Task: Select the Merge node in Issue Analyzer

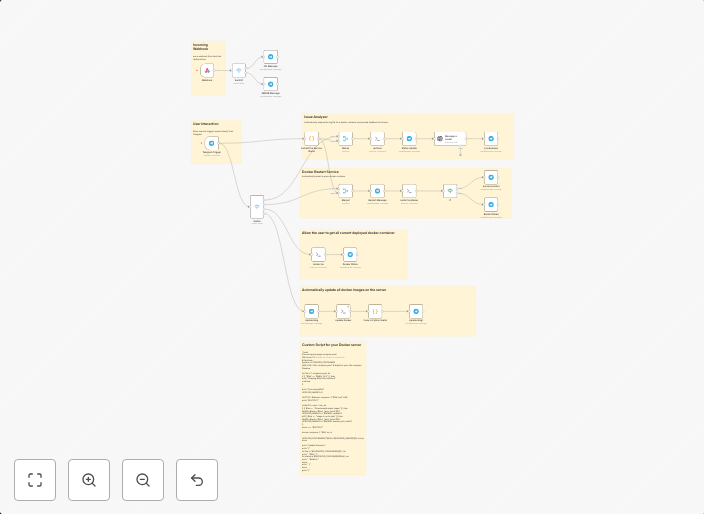Action: coord(345,139)
